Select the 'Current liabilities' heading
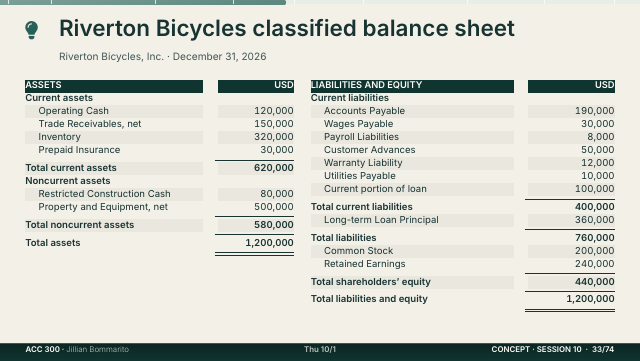 350,98
